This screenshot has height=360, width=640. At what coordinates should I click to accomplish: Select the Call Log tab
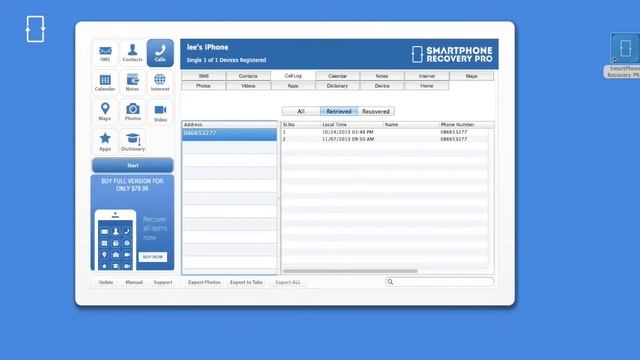[x=293, y=76]
